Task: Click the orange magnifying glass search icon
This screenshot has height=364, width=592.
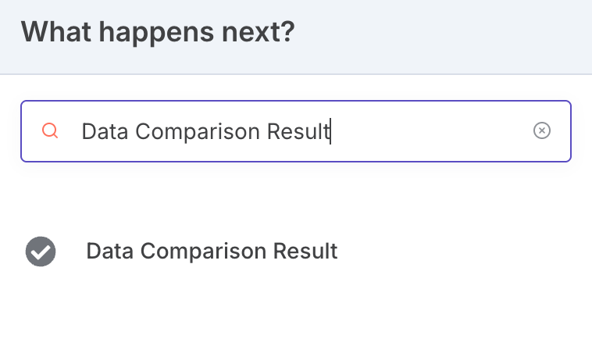Action: 50,130
